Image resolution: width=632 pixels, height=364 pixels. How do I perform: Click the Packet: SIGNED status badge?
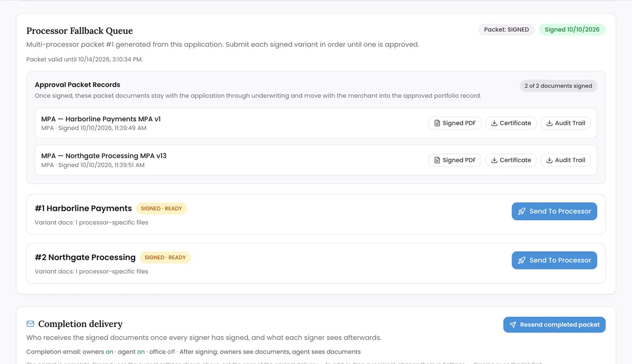tap(506, 29)
